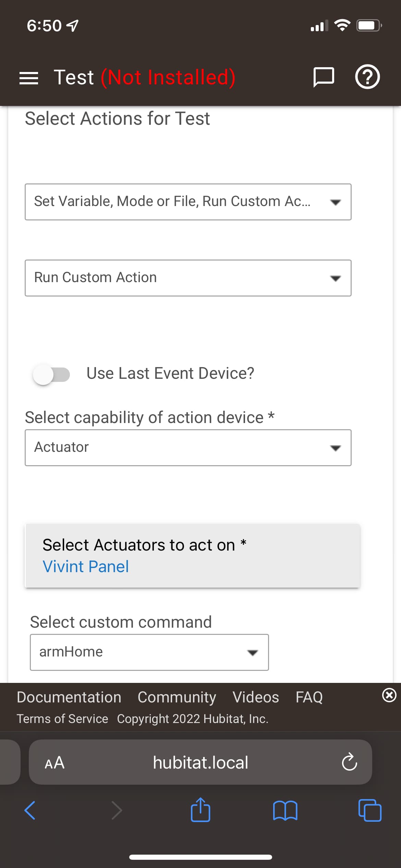This screenshot has height=868, width=401.
Task: Enable the Use Last Event Device toggle
Action: coord(51,374)
